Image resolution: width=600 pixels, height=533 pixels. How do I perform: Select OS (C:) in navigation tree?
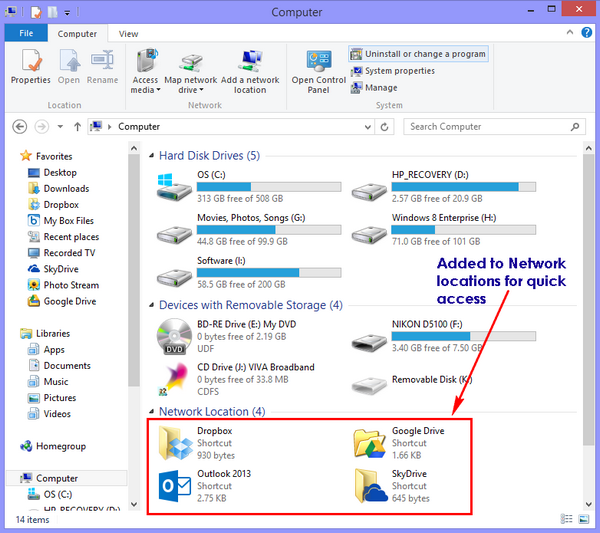[50, 494]
